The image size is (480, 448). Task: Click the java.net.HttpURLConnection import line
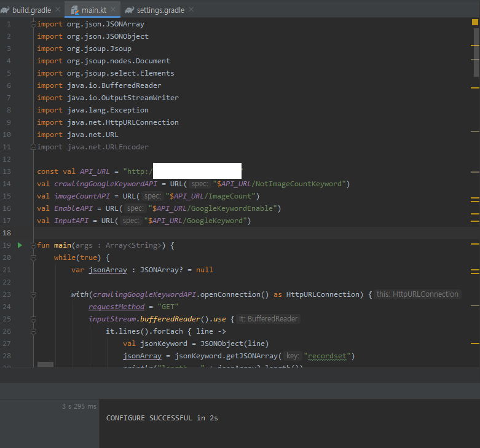[x=108, y=122]
